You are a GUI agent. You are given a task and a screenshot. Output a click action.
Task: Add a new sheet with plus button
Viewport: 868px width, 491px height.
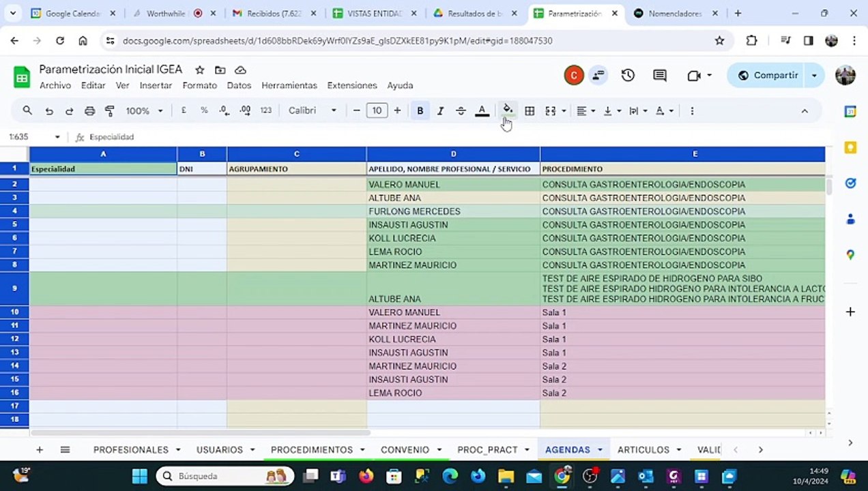tap(39, 449)
